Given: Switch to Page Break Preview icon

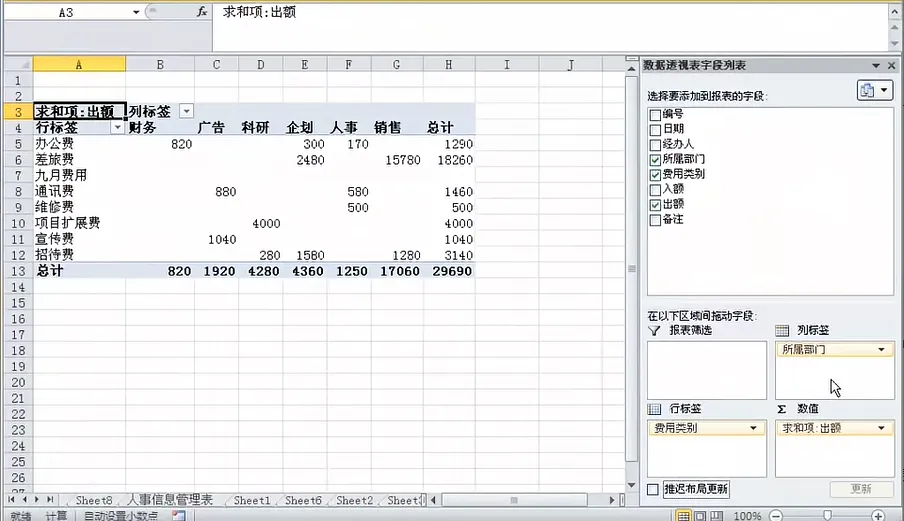Looking at the screenshot, I should pos(716,516).
